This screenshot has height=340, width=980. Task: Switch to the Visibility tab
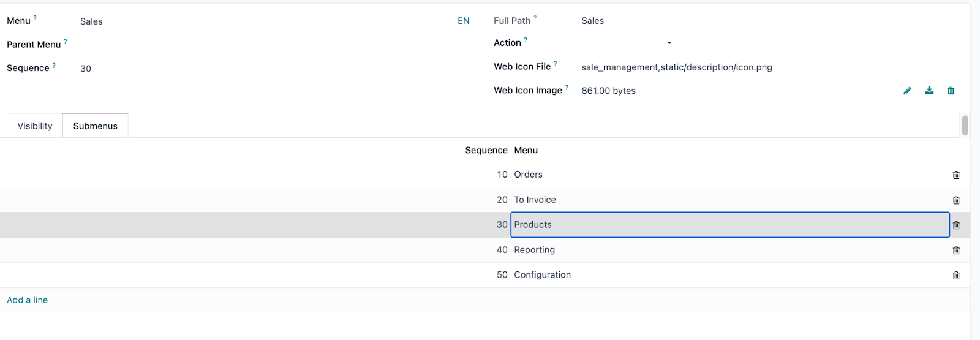(x=35, y=126)
